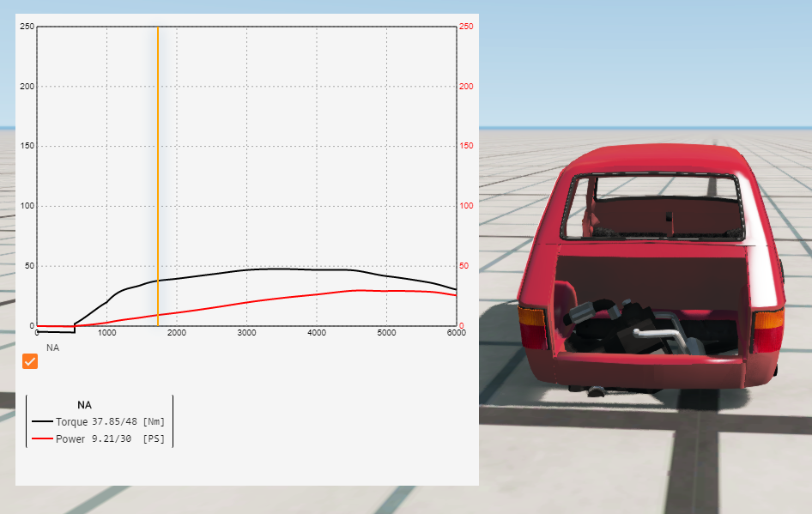
Task: Click the red car's rear window
Action: point(653,207)
